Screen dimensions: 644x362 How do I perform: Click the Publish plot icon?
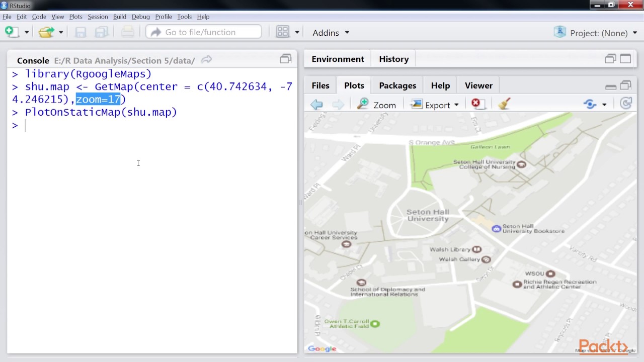(590, 104)
